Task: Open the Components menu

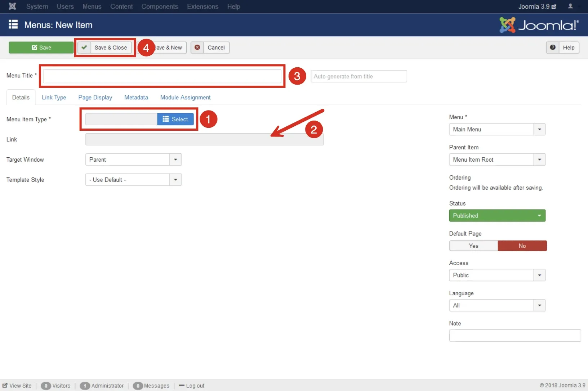Action: click(160, 6)
